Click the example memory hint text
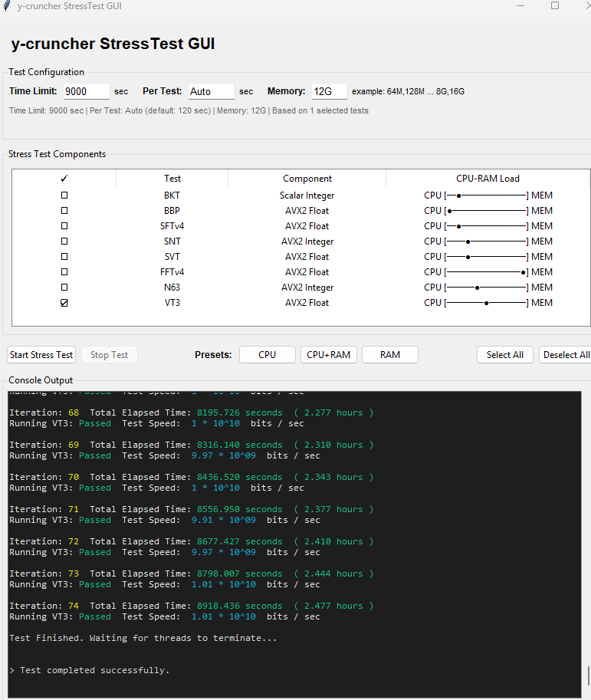The width and height of the screenshot is (591, 700). click(x=408, y=91)
